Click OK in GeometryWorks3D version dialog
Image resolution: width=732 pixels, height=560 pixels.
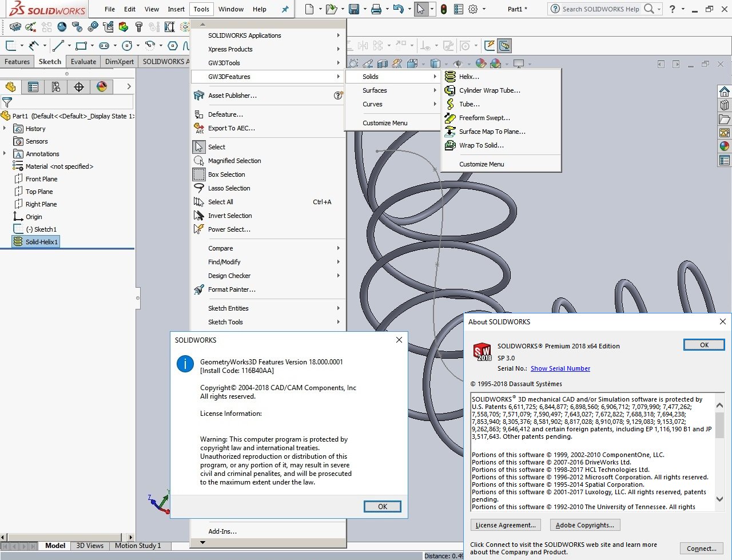(x=383, y=506)
